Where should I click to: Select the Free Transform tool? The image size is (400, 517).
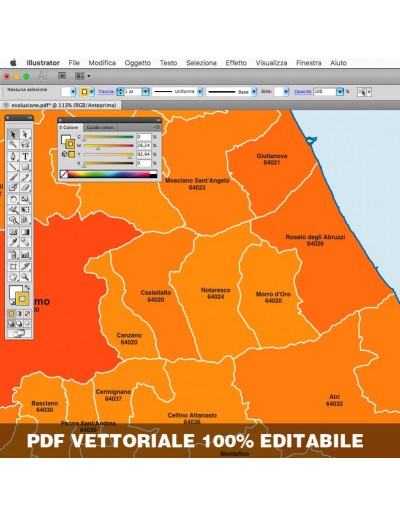tap(25, 210)
